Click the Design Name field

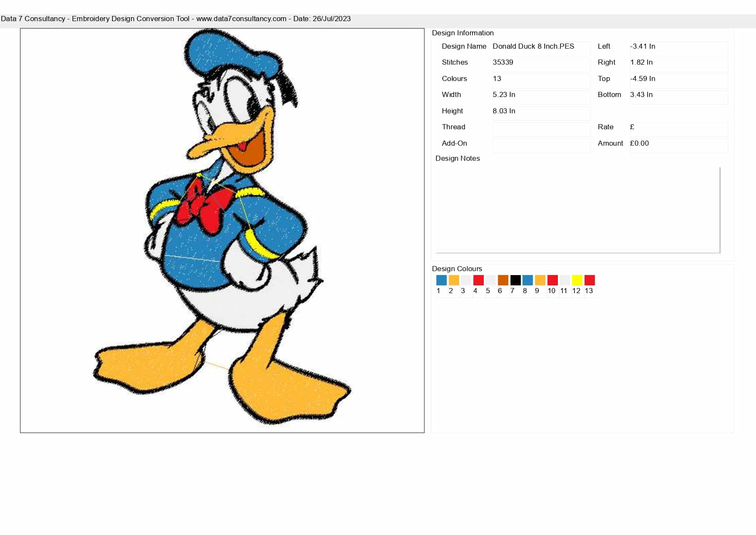click(x=541, y=48)
